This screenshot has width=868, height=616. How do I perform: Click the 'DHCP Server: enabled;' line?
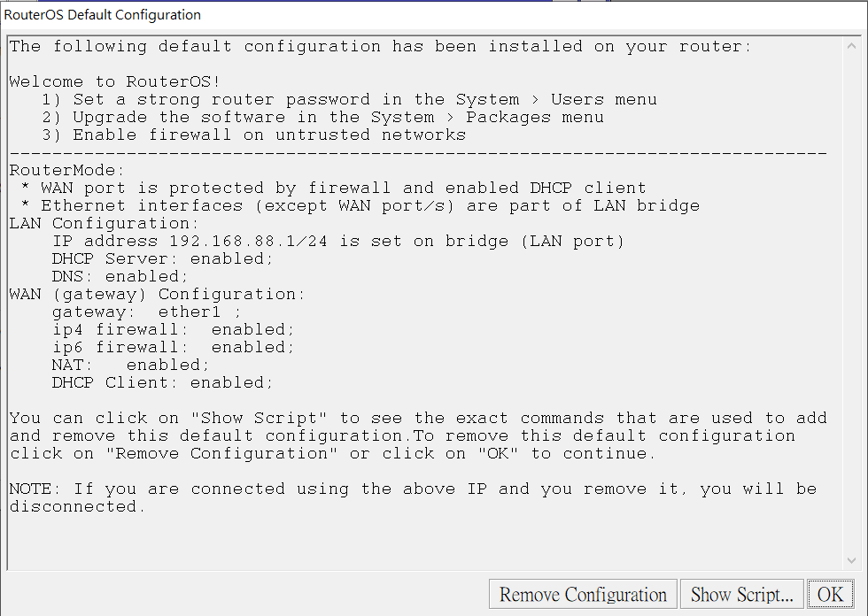(x=163, y=258)
